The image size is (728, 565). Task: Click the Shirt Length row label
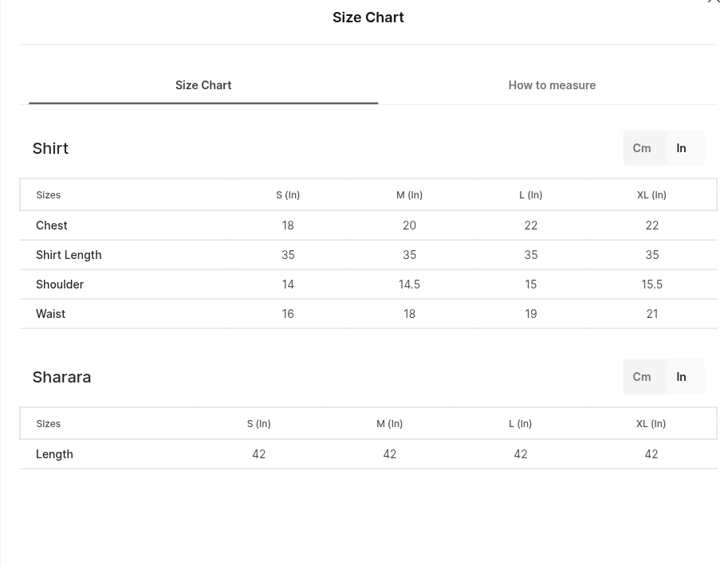(x=69, y=255)
